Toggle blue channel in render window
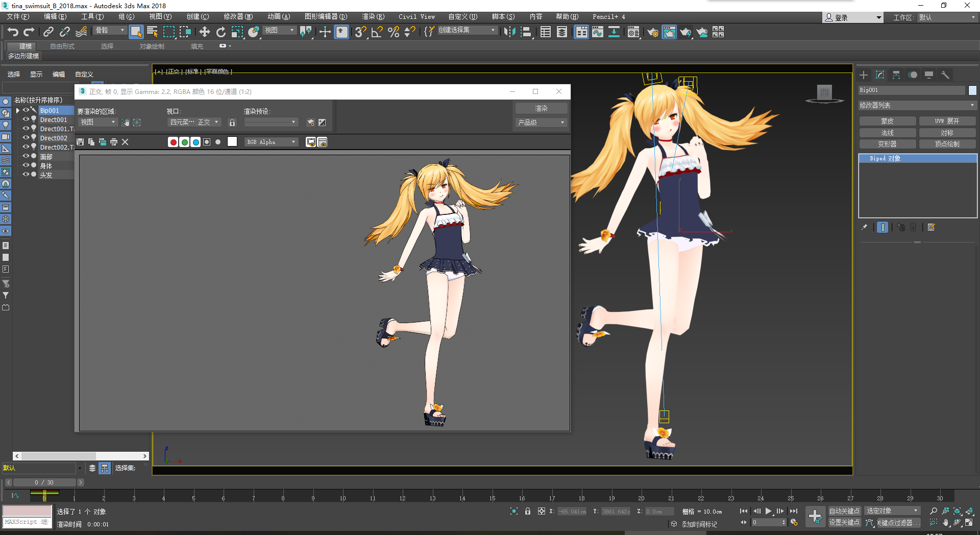 [x=195, y=142]
